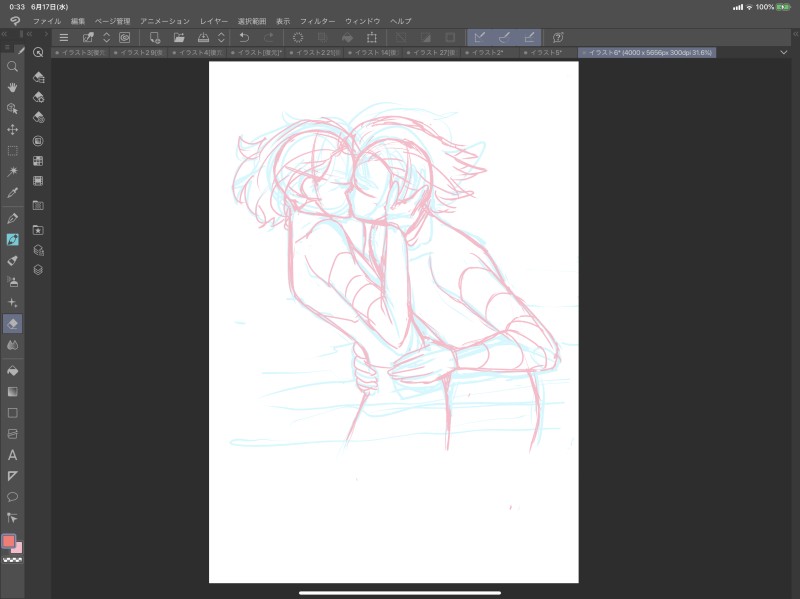Open the hamburger menu in command bar
800x599 pixels.
[x=64, y=37]
